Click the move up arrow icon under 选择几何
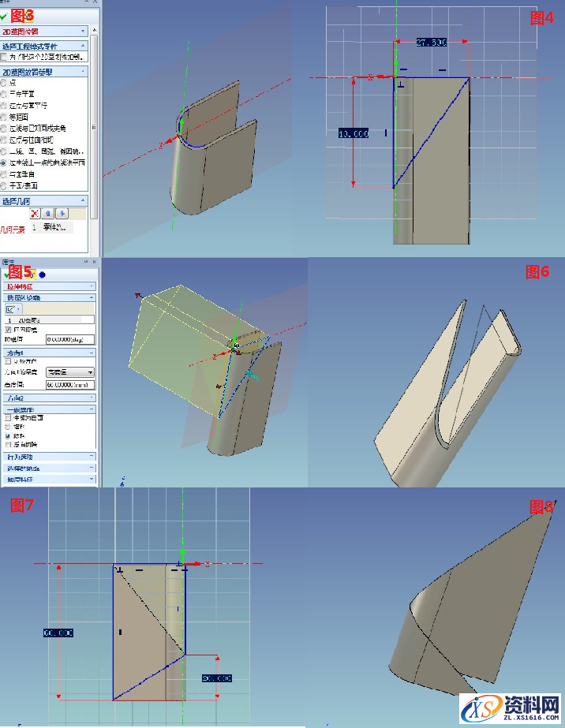 48,213
